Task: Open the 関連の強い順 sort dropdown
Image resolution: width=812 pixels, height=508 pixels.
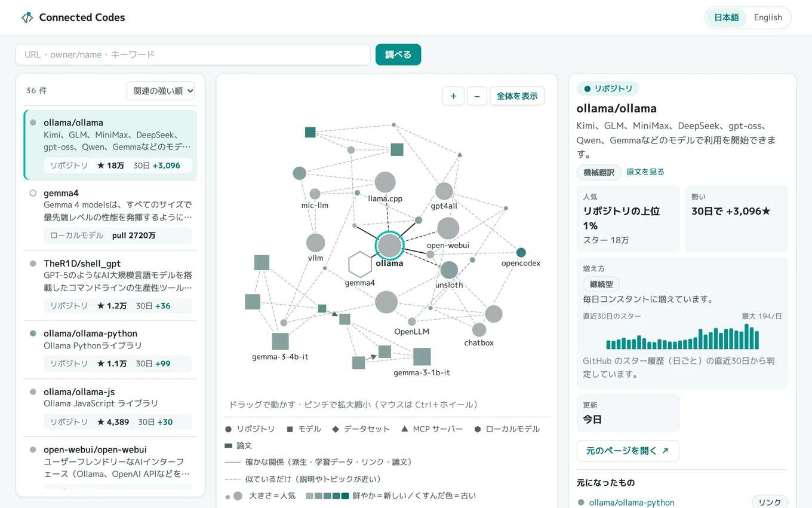Action: click(x=161, y=91)
